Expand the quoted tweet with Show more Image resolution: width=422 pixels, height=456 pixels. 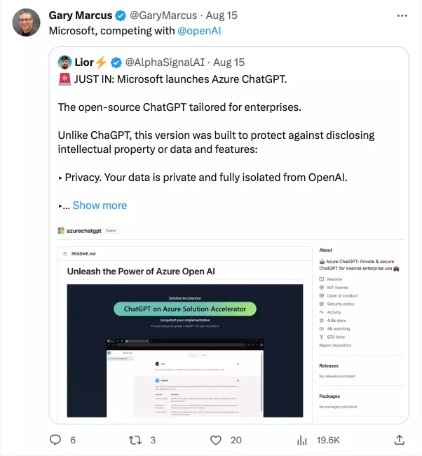tap(100, 205)
